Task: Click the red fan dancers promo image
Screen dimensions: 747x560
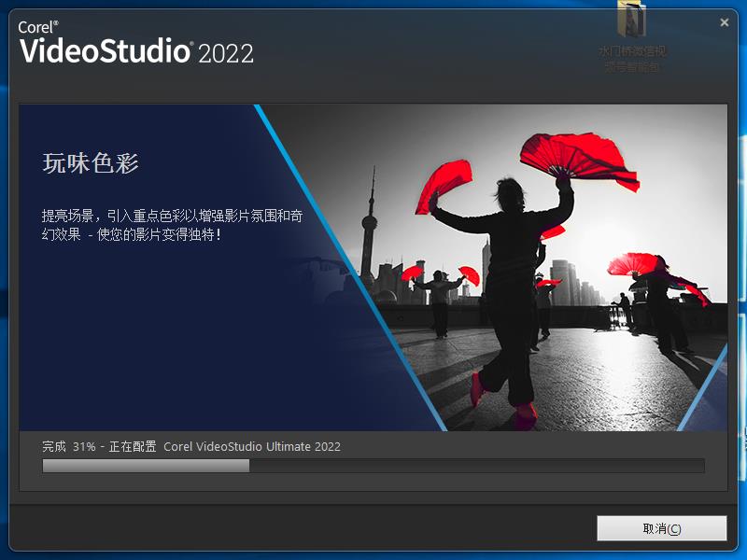Action: [492, 268]
